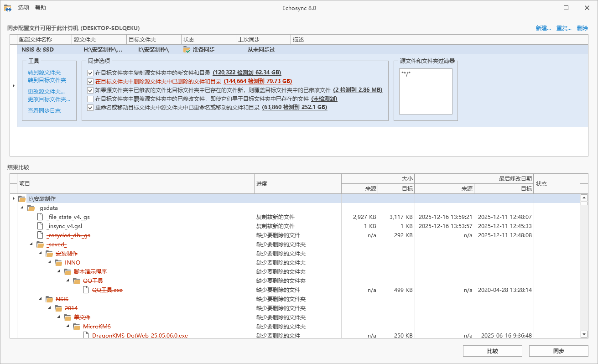Disable renaming or moving files sync option
Viewport: 598px width, 364px height.
90,107
